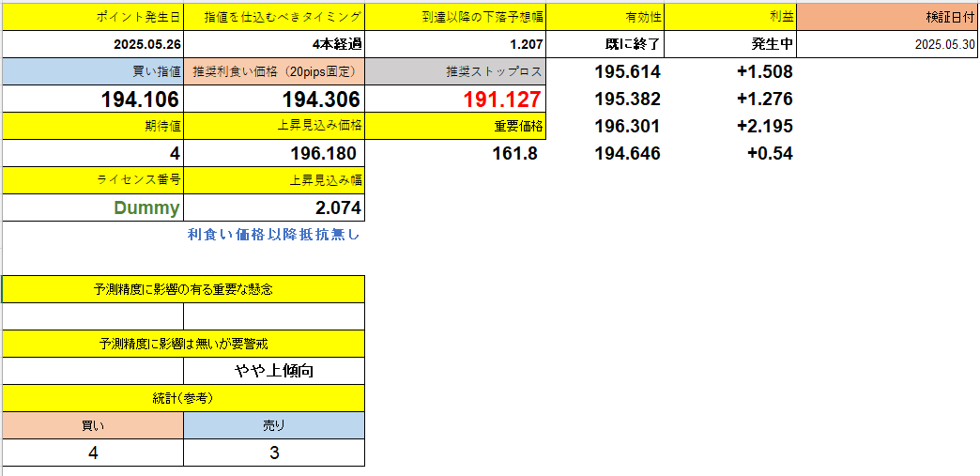Click the profit value +2.195

click(x=764, y=127)
